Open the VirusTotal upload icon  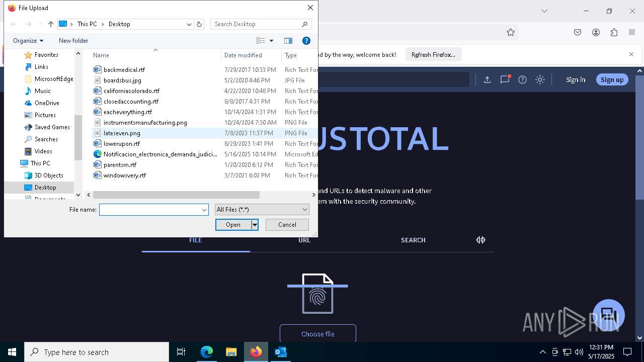[x=487, y=79]
